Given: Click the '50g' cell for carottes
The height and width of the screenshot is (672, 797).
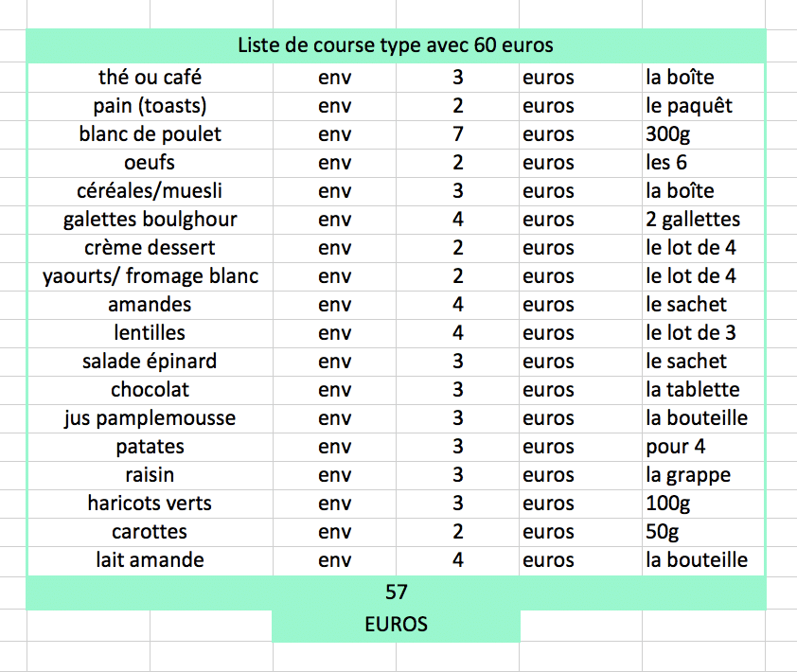Looking at the screenshot, I should (703, 532).
